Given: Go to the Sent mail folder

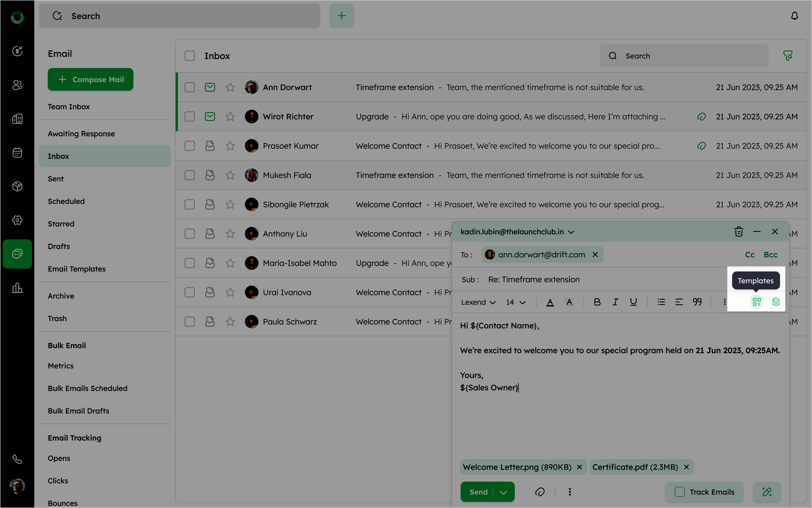Looking at the screenshot, I should coord(56,179).
